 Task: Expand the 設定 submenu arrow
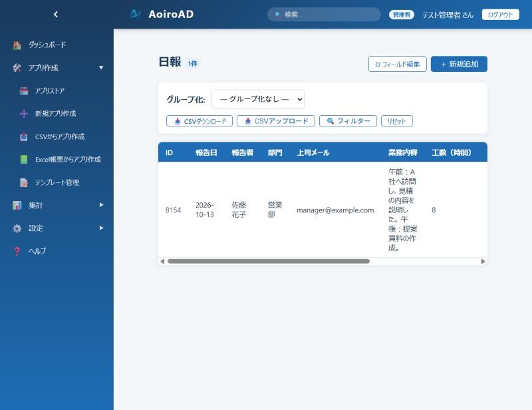101,228
